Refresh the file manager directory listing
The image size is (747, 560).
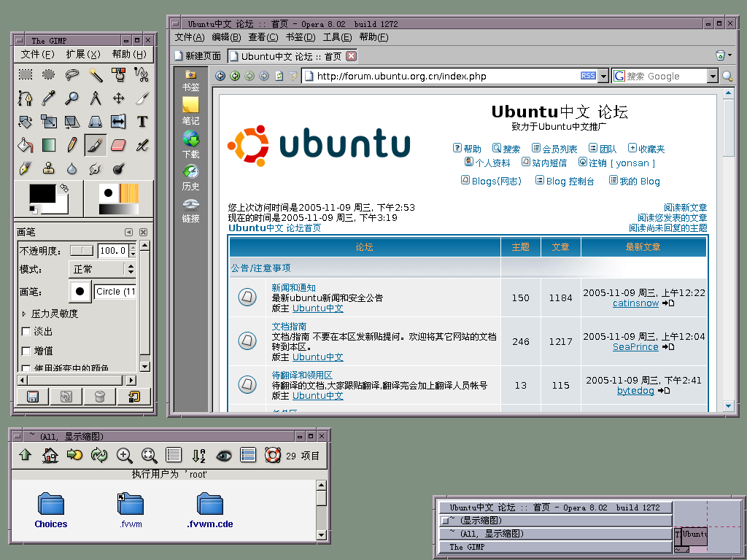point(99,456)
